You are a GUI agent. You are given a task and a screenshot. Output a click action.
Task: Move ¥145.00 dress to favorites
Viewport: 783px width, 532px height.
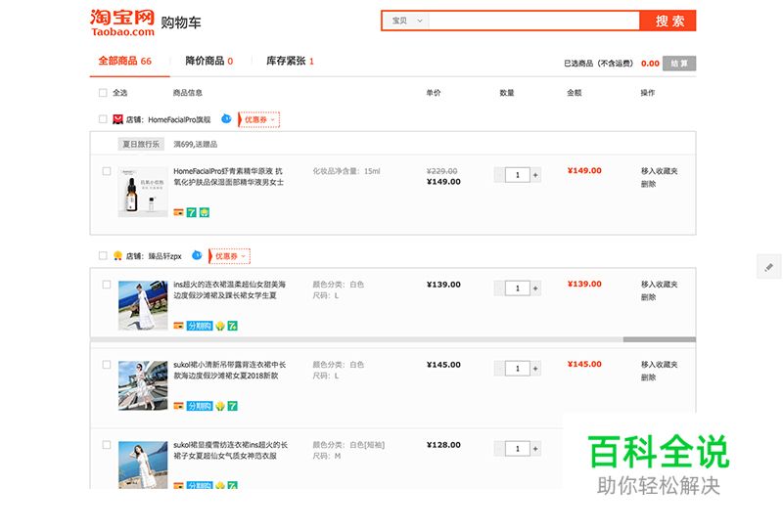point(659,365)
